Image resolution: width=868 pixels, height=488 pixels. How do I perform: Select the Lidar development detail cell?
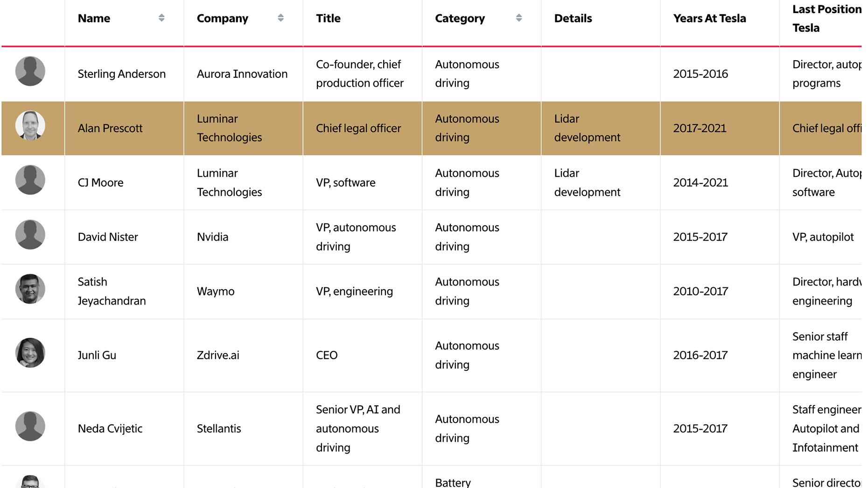(587, 128)
